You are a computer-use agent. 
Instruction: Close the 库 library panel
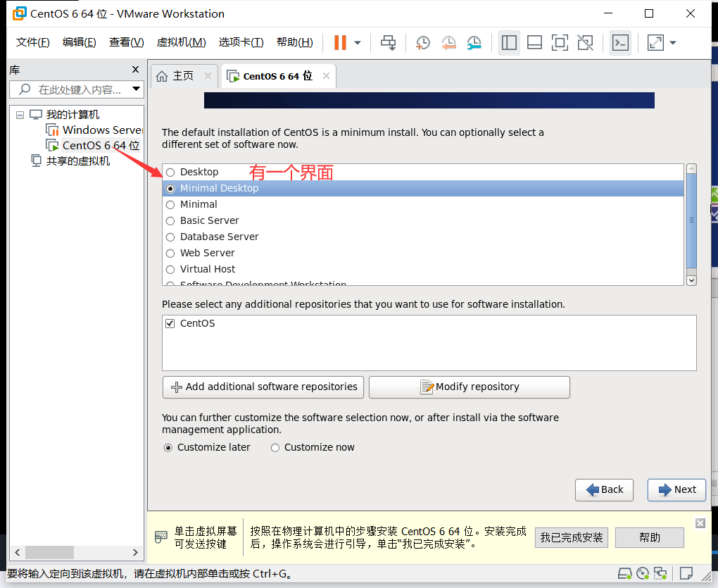(135, 69)
